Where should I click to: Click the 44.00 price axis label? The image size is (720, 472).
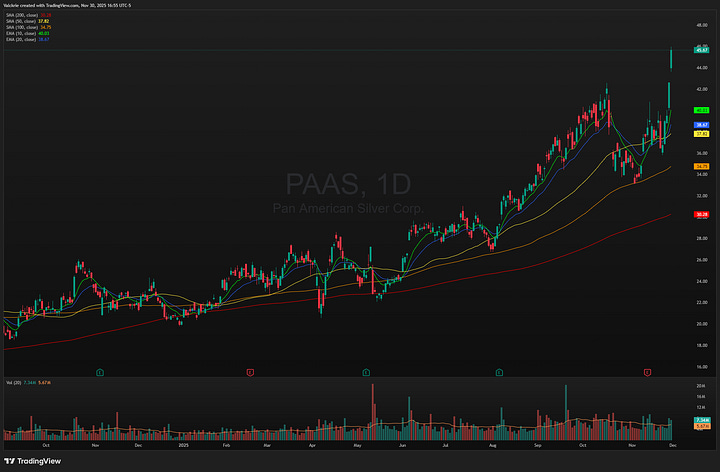coord(702,68)
